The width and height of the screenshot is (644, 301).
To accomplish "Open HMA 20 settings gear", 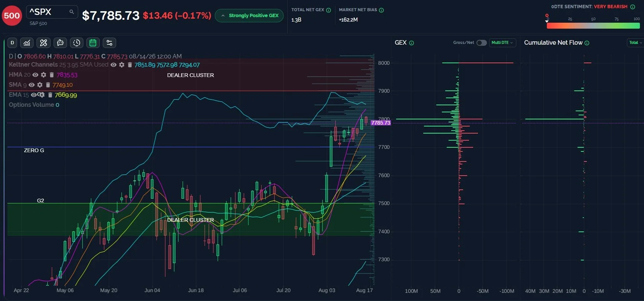I will (x=44, y=75).
